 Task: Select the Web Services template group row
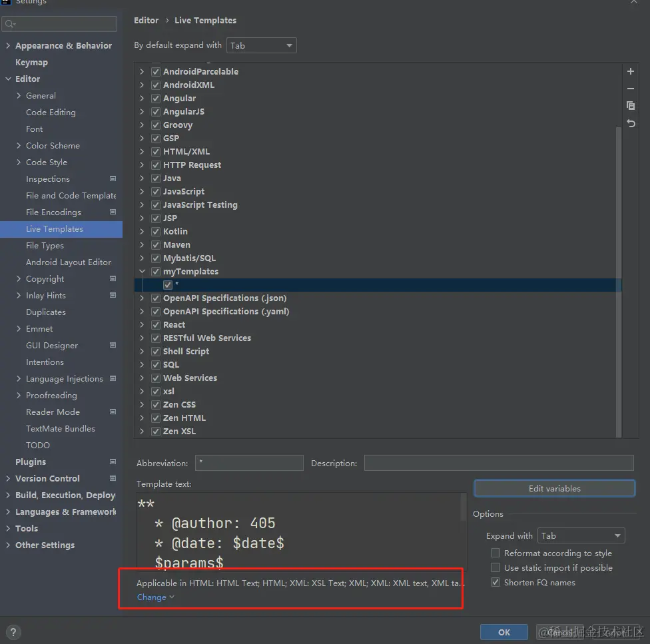190,378
